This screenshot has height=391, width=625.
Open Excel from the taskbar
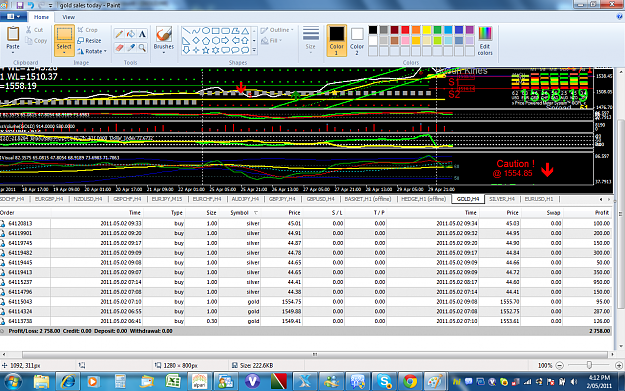pos(173,381)
